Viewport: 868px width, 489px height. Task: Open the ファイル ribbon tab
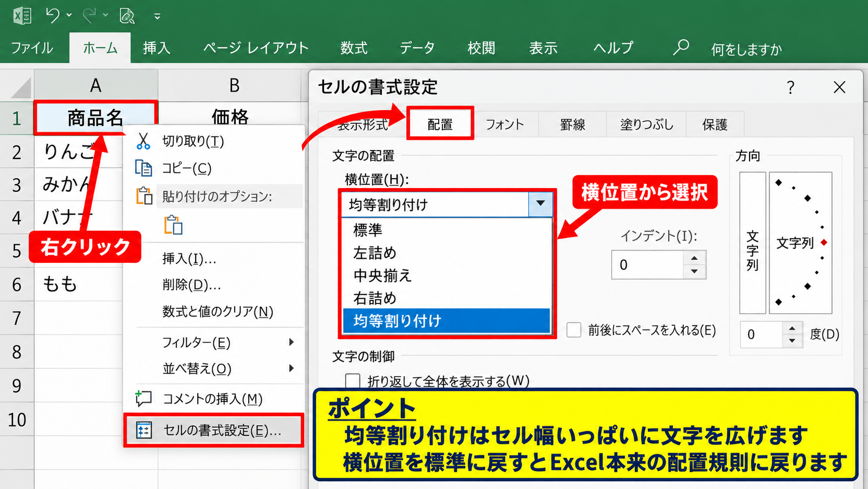32,48
